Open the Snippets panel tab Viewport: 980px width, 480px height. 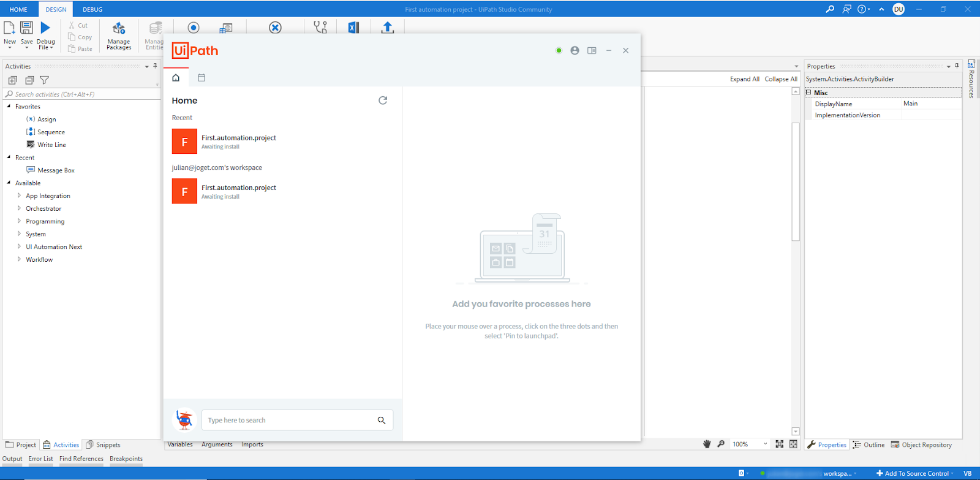(103, 445)
